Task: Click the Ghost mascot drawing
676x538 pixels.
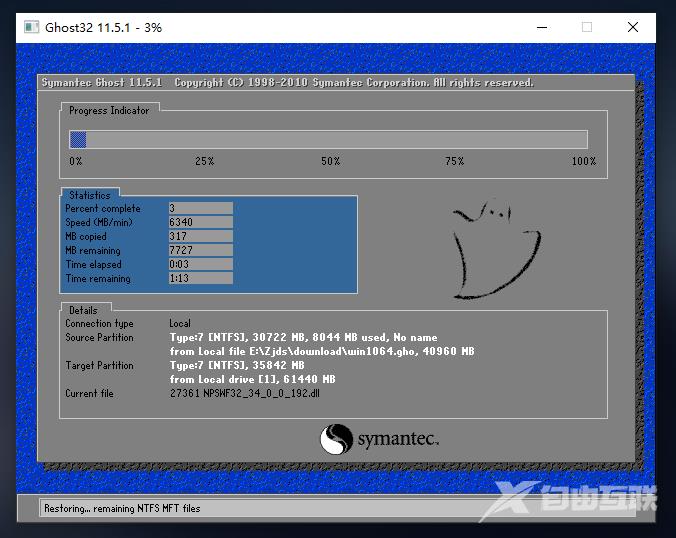Action: [x=496, y=250]
